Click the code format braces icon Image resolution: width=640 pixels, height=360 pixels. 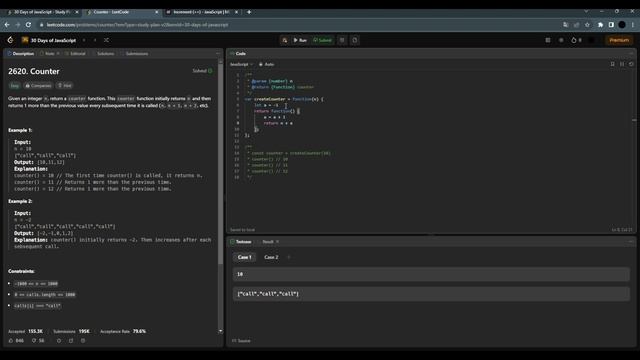(x=622, y=64)
